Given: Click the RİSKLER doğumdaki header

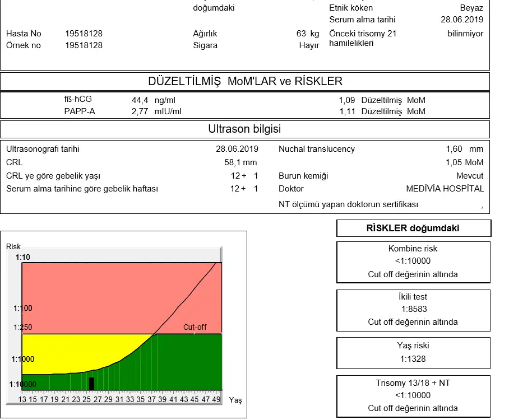Looking at the screenshot, I should click(x=413, y=228).
